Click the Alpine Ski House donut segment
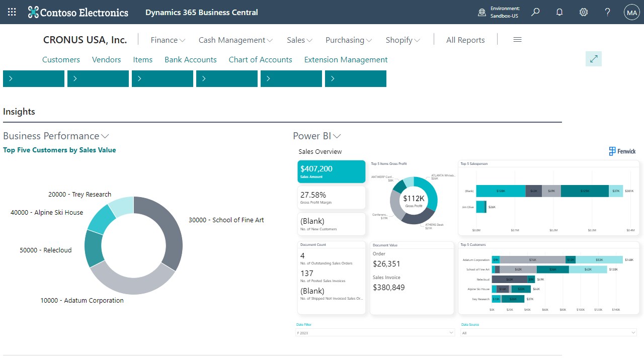 pos(102,220)
